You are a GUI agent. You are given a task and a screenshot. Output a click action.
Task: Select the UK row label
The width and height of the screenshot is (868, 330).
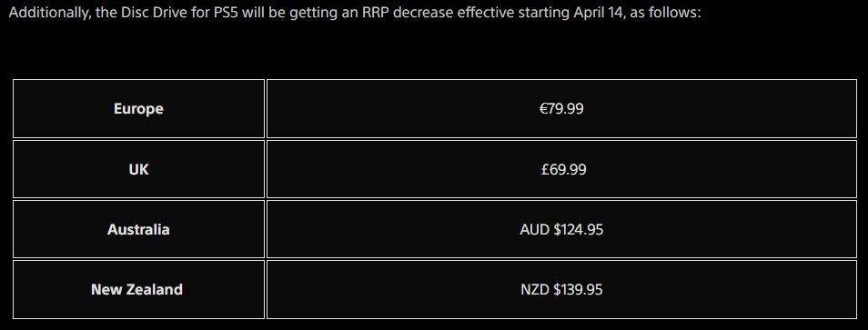point(138,169)
